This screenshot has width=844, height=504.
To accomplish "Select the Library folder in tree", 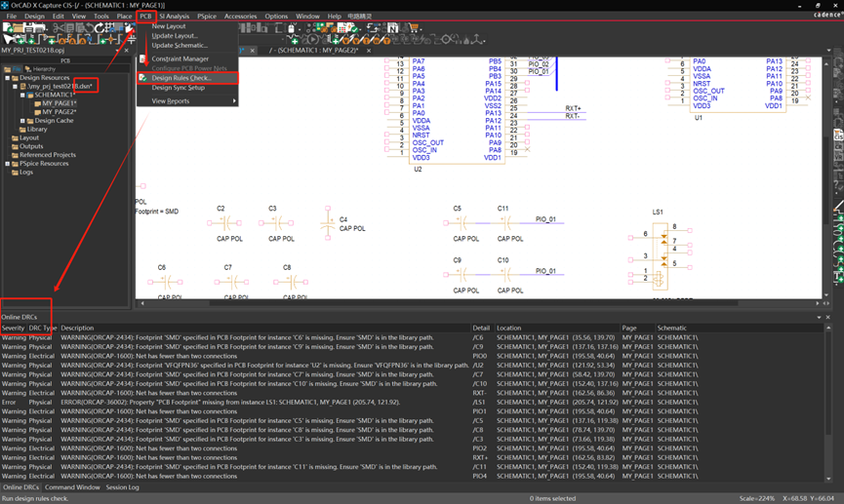I will pyautogui.click(x=37, y=129).
